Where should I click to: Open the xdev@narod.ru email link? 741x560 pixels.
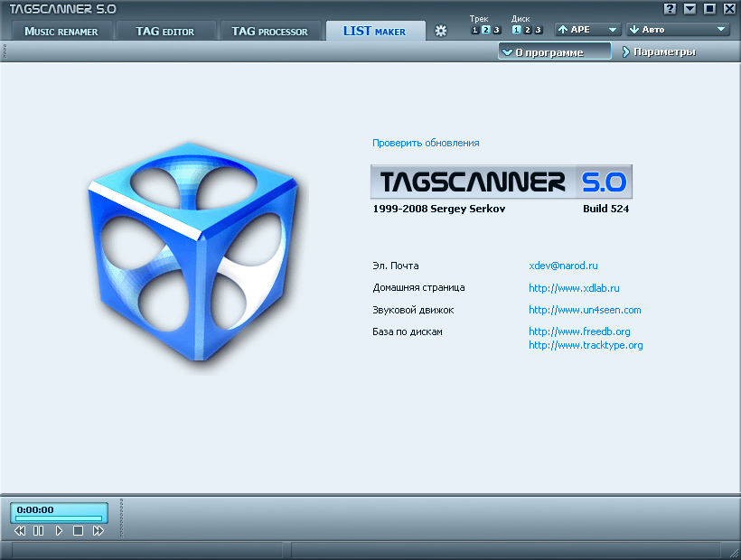coord(563,266)
